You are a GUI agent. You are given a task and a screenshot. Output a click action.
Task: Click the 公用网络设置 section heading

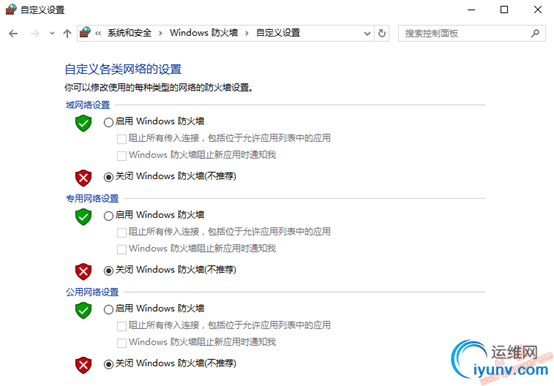92,292
